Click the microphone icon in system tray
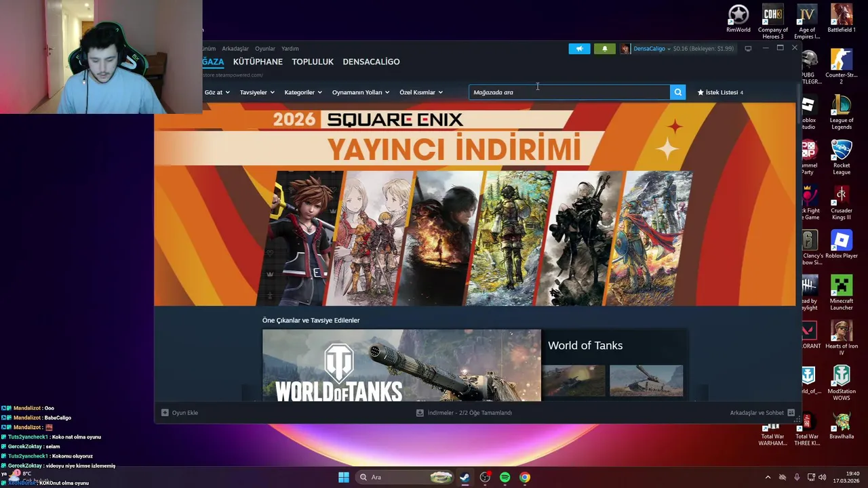 797,477
